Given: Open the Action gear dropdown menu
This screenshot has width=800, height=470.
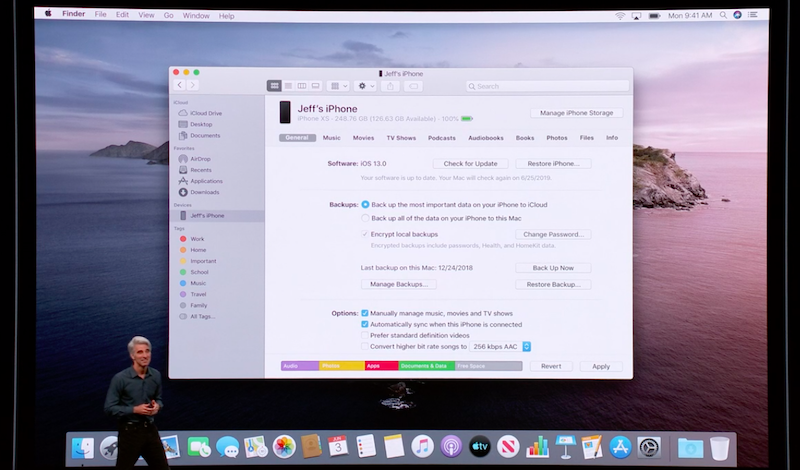Looking at the screenshot, I should tap(366, 86).
